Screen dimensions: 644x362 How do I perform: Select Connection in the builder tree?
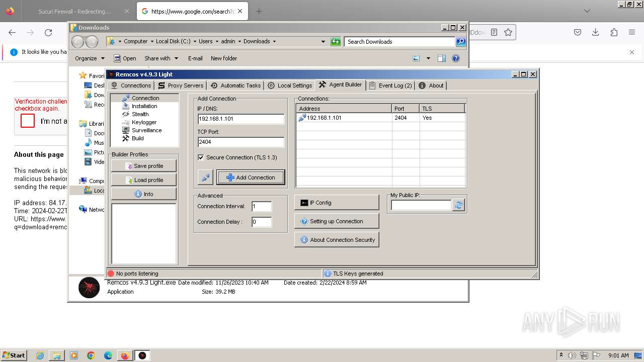click(145, 98)
